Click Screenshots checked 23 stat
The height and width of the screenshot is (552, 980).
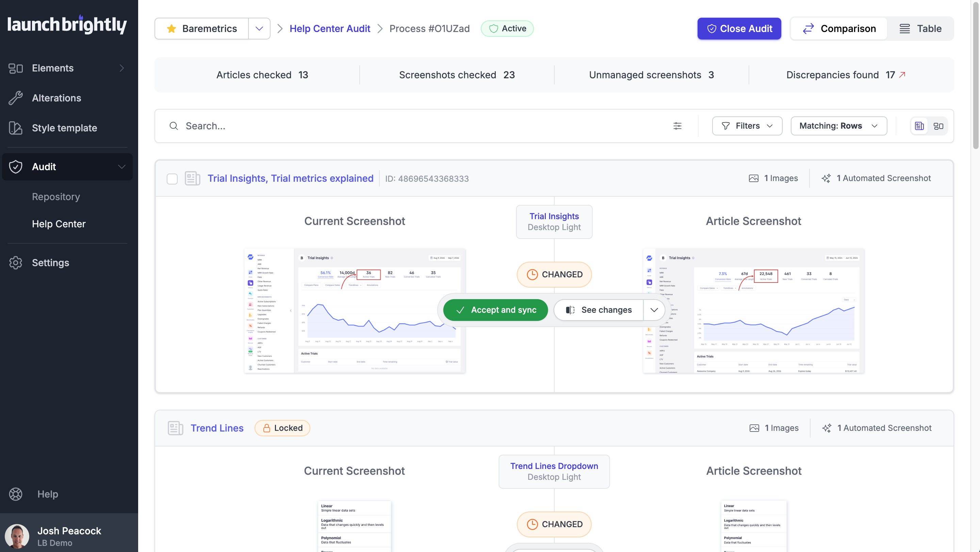457,75
